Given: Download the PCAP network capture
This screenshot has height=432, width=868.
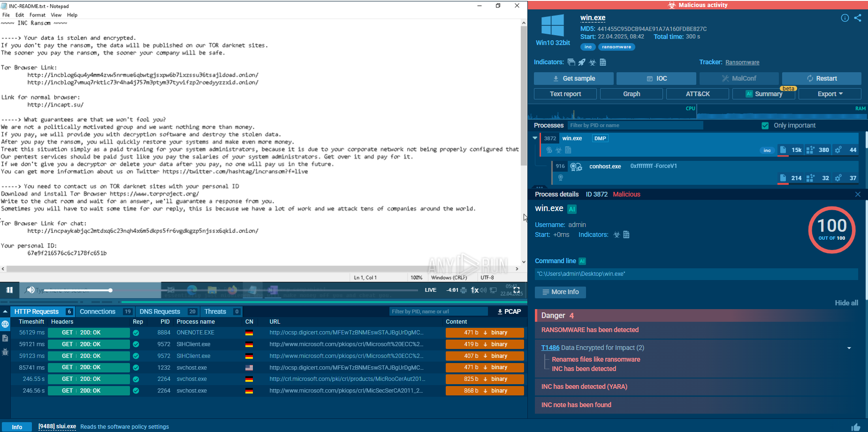Looking at the screenshot, I should coord(509,311).
